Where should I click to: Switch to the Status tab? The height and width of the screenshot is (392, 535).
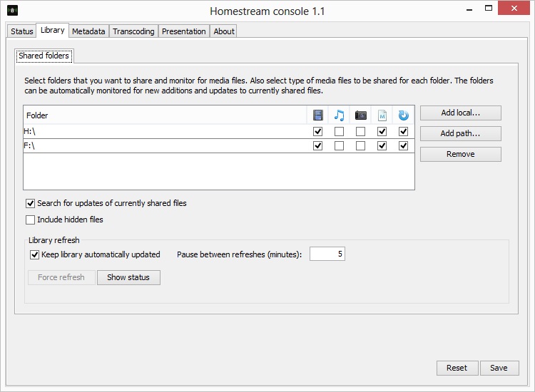(22, 31)
